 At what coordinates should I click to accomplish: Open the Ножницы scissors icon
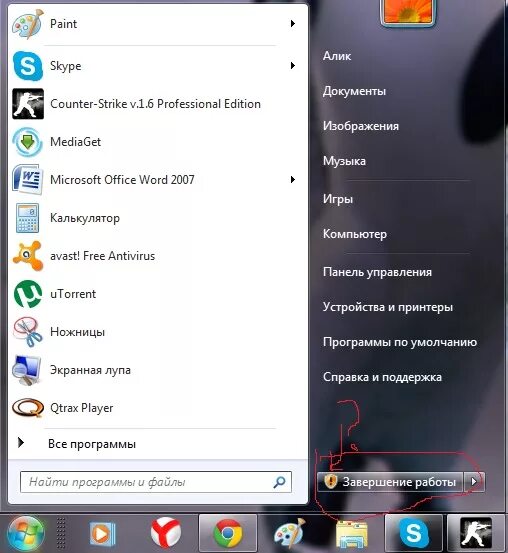click(x=28, y=332)
